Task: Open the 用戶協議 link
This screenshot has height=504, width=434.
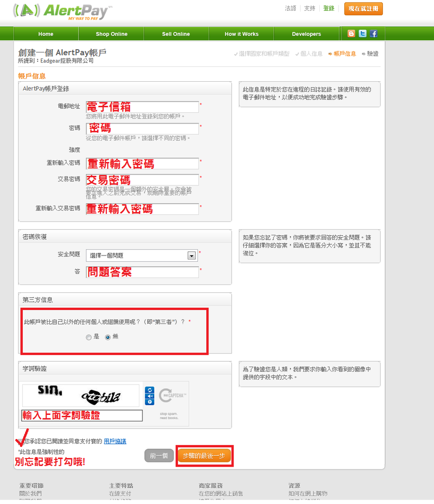Action: click(115, 441)
